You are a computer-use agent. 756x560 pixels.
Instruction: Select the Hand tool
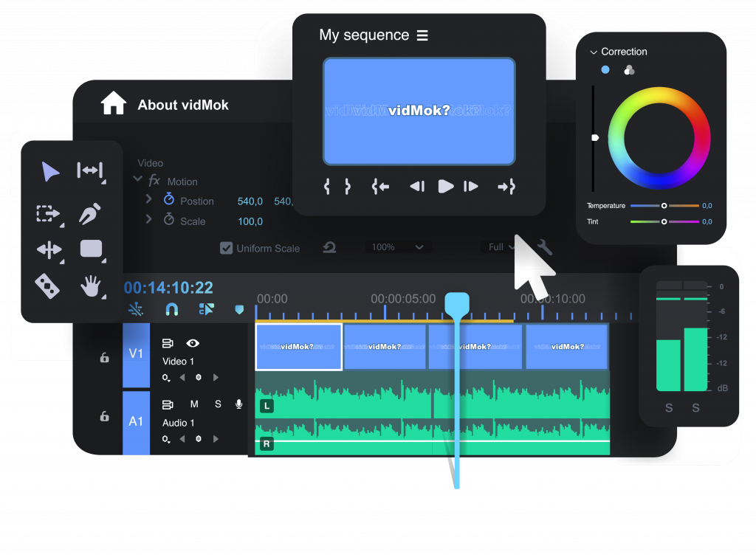click(91, 286)
